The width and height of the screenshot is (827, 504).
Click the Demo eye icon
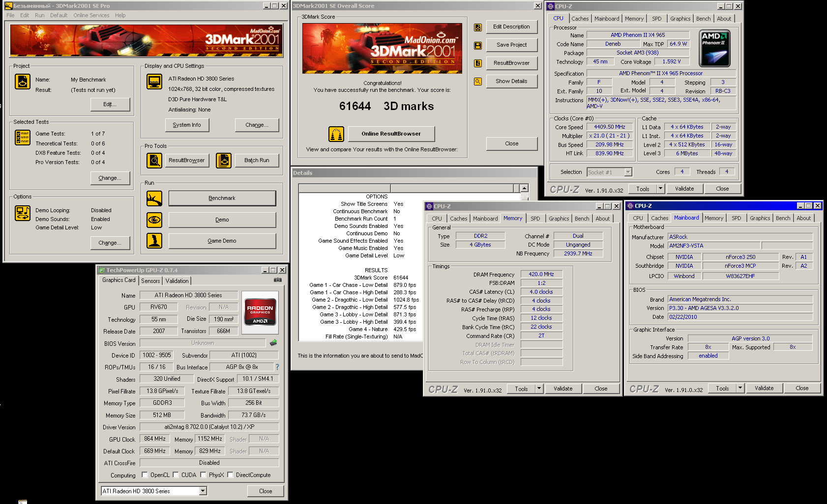coord(154,220)
